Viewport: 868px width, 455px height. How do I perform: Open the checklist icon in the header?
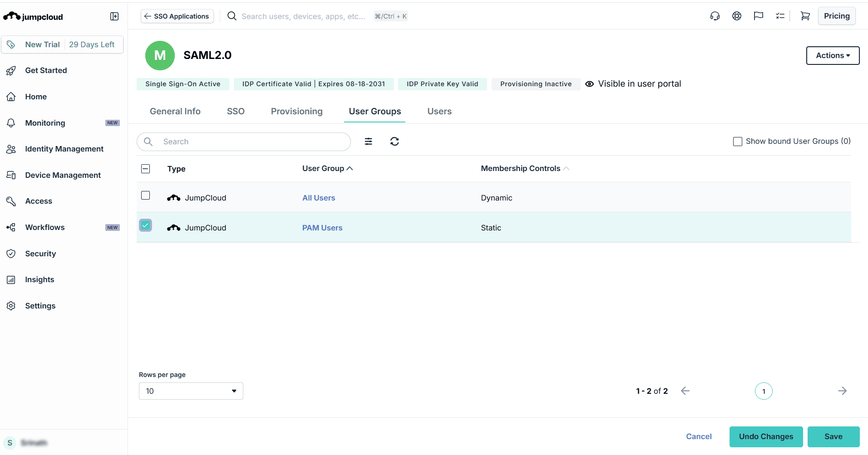point(780,16)
